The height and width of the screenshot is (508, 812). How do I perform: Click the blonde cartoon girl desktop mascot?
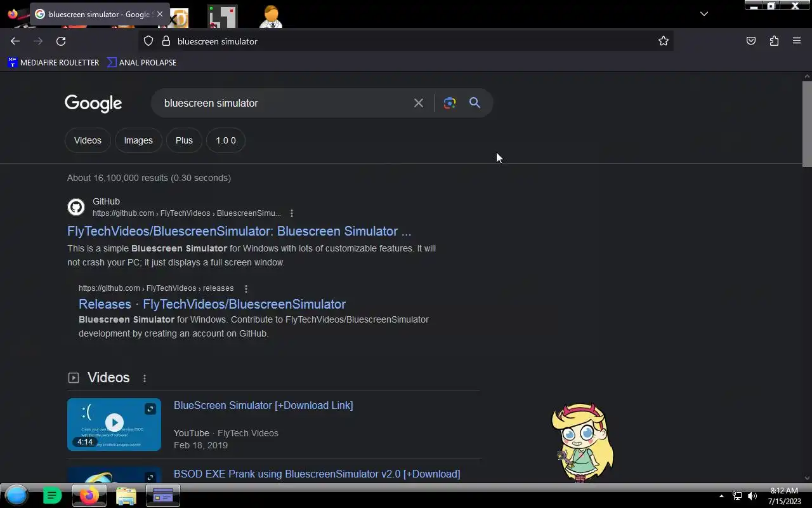pos(582,442)
